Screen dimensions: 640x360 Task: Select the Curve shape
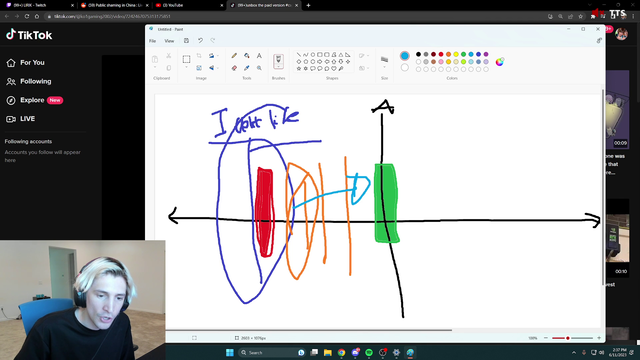(305, 54)
